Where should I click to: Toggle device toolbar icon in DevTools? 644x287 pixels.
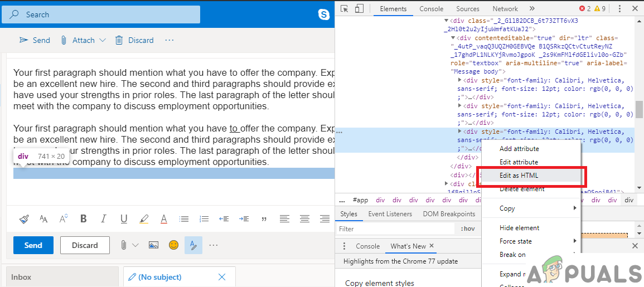point(360,8)
